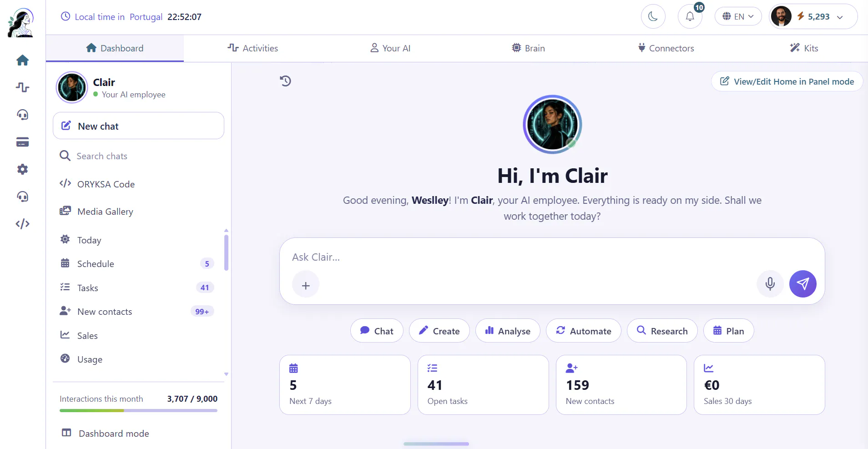Screen dimensions: 868x449
Task: Switch to the Activities tab
Action: click(252, 48)
